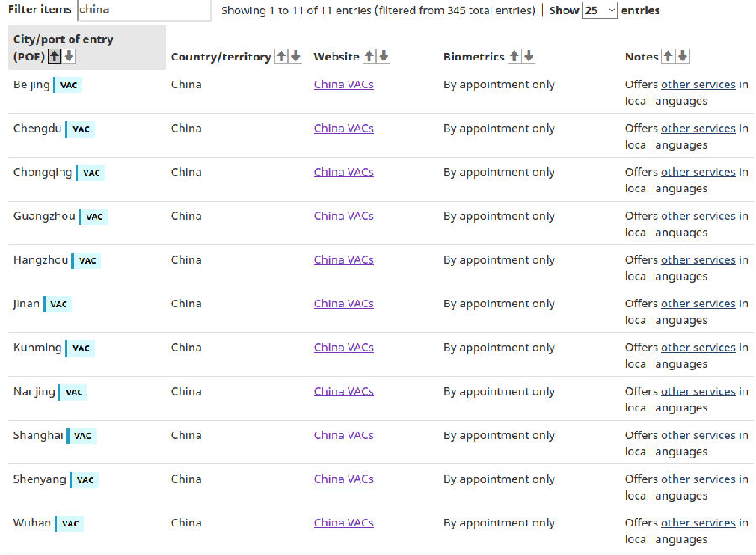Open the Show entries count dropdown

[x=600, y=10]
